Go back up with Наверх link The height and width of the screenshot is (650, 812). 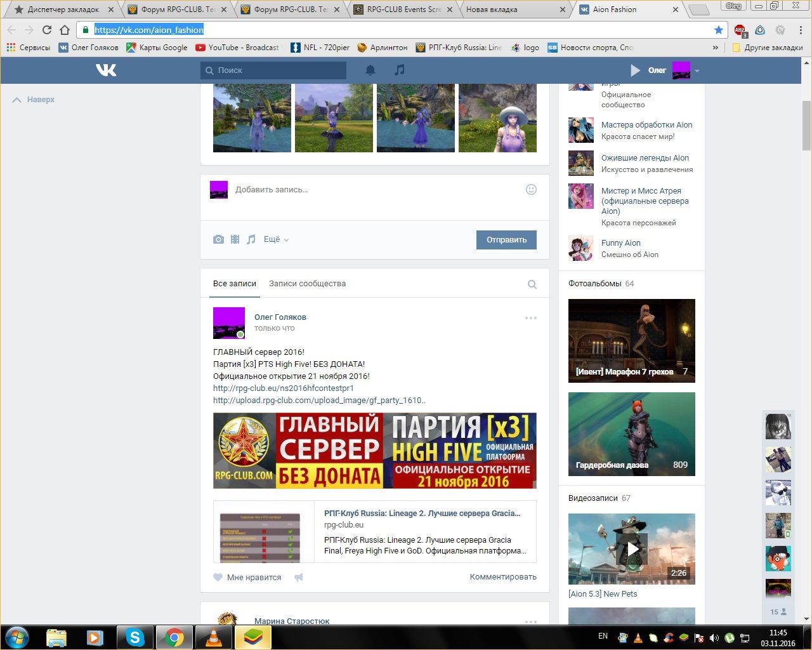click(34, 100)
